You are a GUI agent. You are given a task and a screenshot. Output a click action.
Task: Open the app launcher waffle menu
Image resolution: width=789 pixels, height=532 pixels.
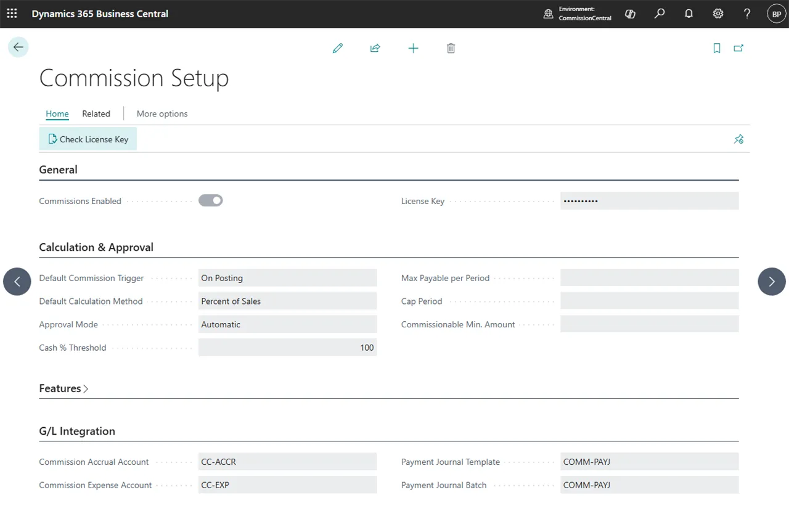tap(12, 14)
